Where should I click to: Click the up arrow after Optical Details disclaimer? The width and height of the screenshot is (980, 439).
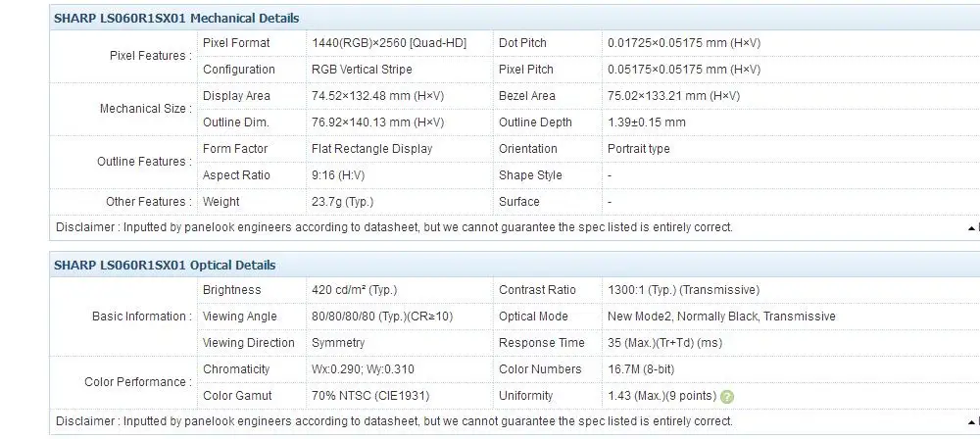click(970, 421)
